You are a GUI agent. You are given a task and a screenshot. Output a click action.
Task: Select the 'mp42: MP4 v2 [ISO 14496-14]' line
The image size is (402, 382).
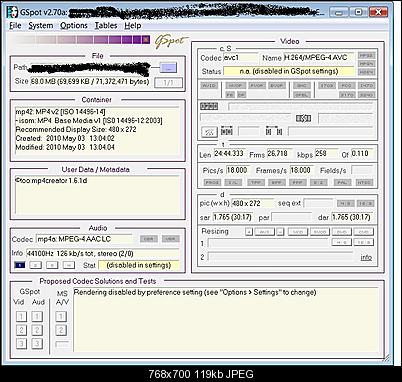(x=60, y=111)
